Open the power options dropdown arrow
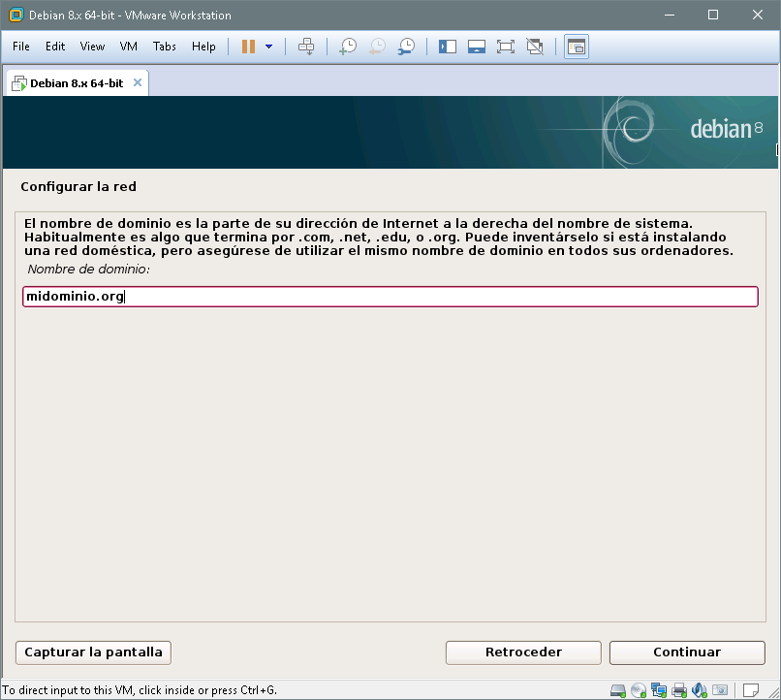781x700 pixels. click(268, 47)
